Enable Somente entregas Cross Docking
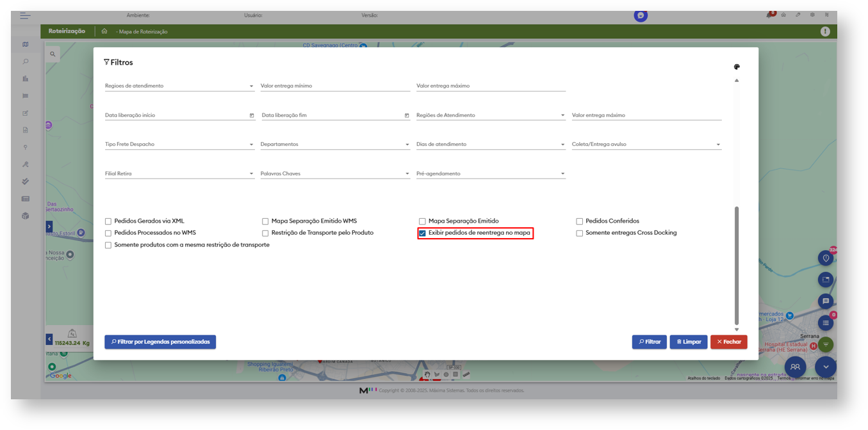Screen dimensions: 868x430 [x=579, y=233]
